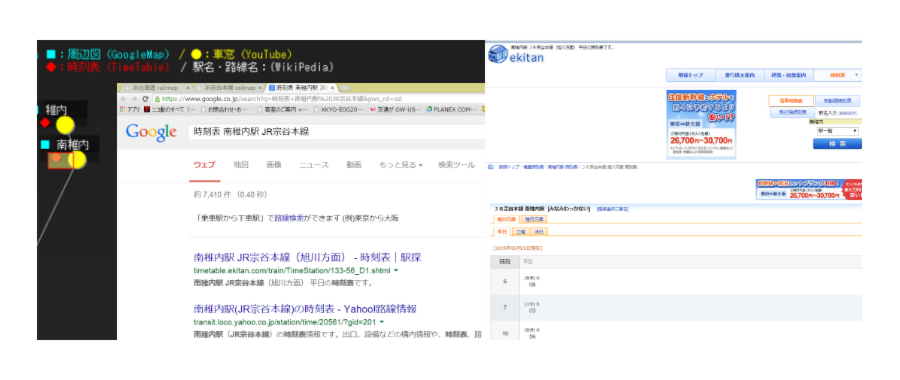Click the 6 o'clock 08 departure

pos(532,284)
